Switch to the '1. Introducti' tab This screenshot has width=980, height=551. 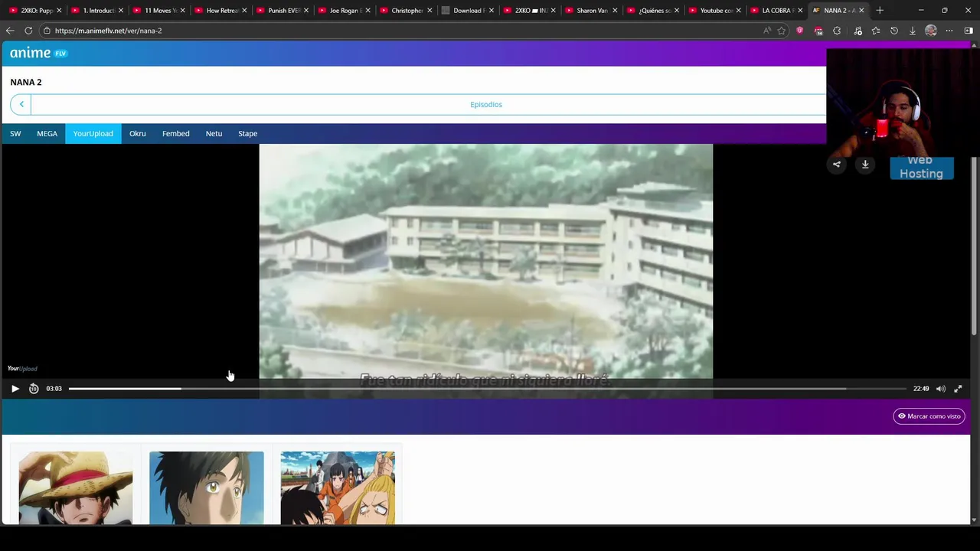(x=99, y=11)
